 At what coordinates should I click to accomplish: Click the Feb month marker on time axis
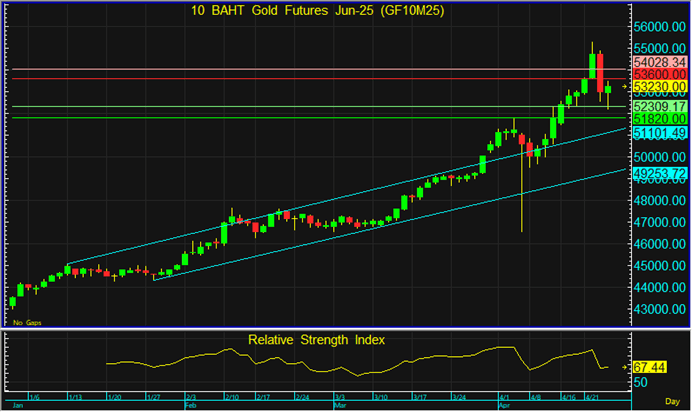click(191, 407)
